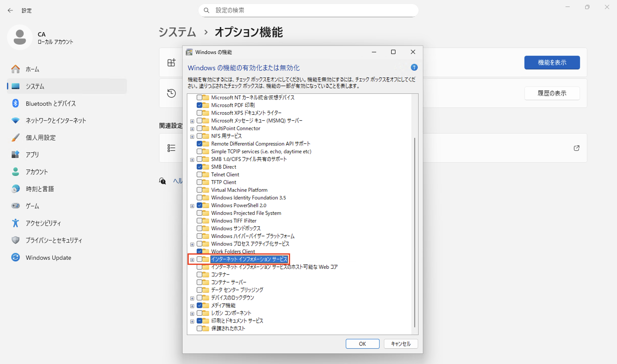Click the Bluetooth icon in sidebar
Image resolution: width=617 pixels, height=364 pixels.
pos(15,103)
